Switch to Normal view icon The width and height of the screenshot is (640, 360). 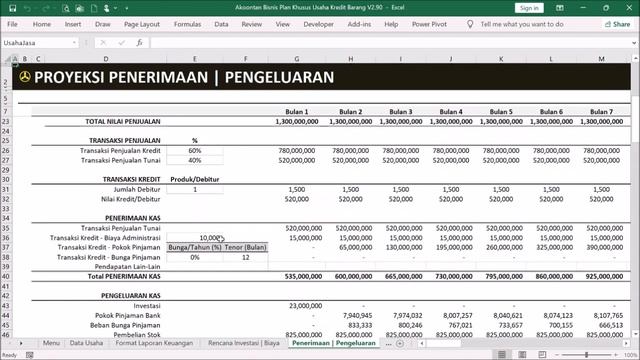click(x=502, y=355)
